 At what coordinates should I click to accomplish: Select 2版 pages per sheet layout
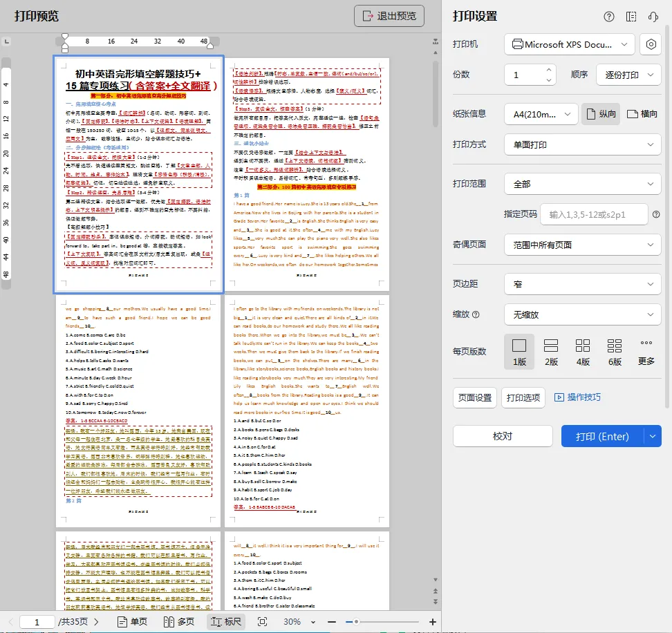551,352
